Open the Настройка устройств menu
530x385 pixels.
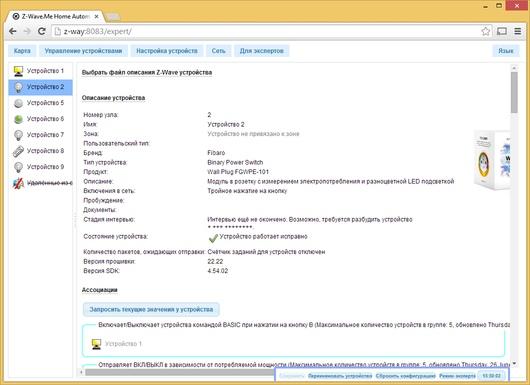click(x=167, y=51)
